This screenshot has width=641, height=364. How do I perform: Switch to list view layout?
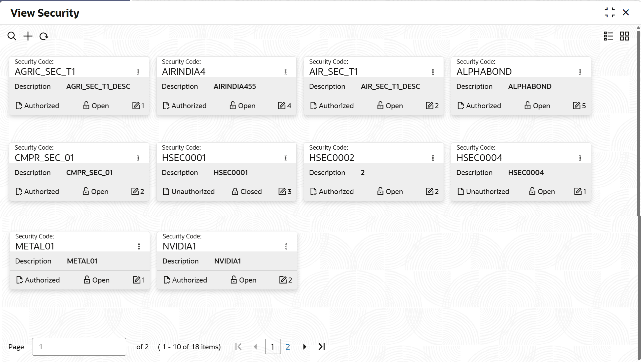608,36
